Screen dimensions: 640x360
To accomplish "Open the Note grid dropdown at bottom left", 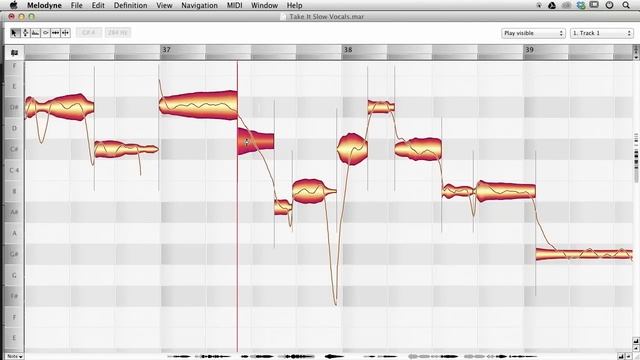I will [14, 356].
